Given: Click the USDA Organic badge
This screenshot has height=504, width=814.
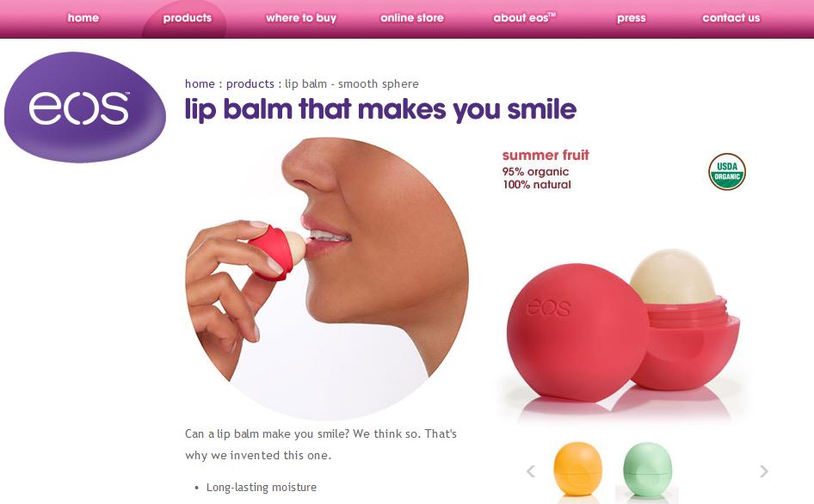Looking at the screenshot, I should coord(727,171).
